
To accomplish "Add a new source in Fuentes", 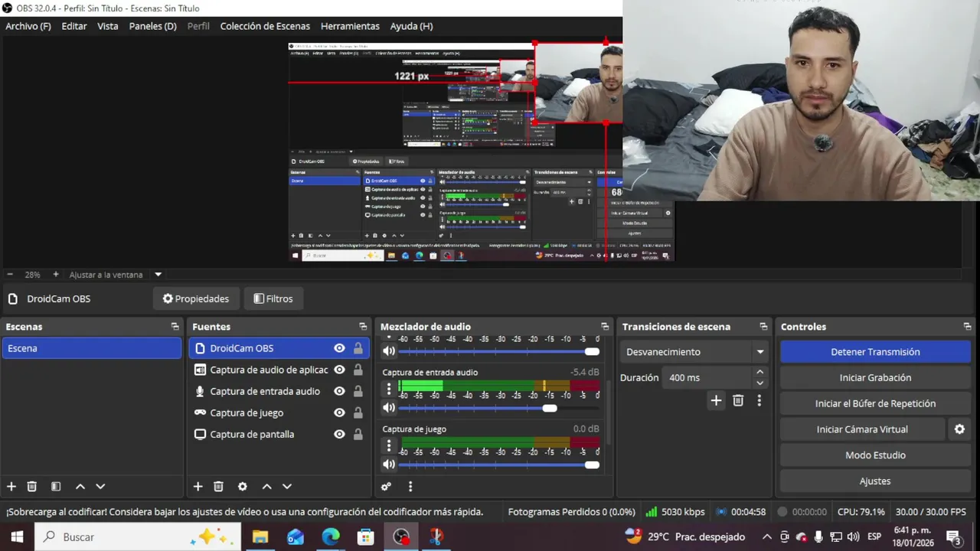I will tap(198, 486).
